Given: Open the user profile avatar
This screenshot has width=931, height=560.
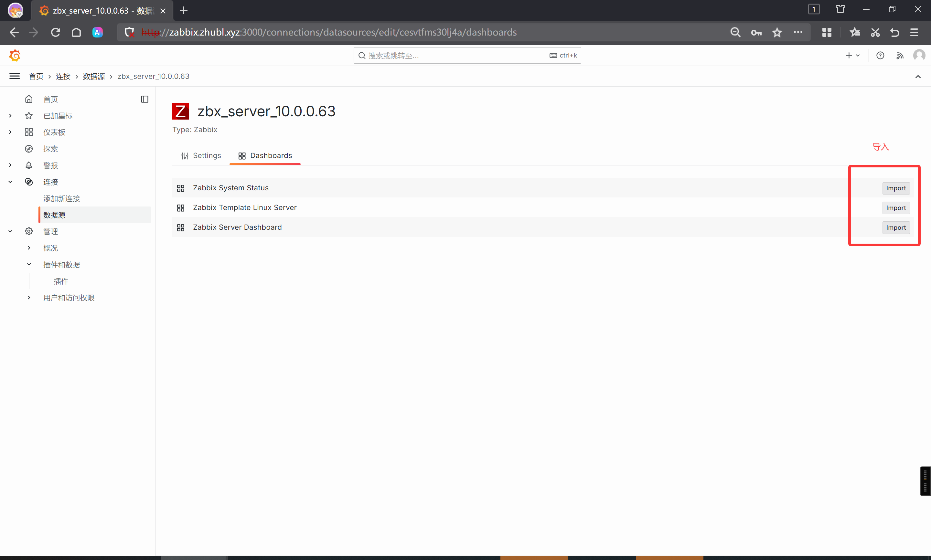Looking at the screenshot, I should pyautogui.click(x=919, y=56).
